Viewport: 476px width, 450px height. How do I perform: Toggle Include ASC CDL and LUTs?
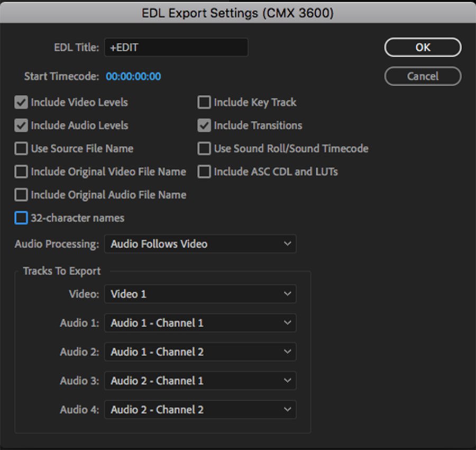pos(204,172)
